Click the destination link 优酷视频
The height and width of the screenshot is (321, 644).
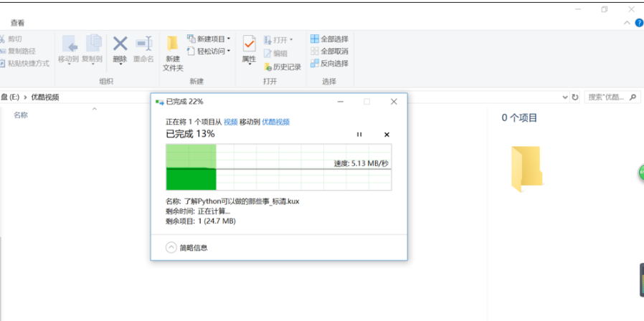pos(276,122)
